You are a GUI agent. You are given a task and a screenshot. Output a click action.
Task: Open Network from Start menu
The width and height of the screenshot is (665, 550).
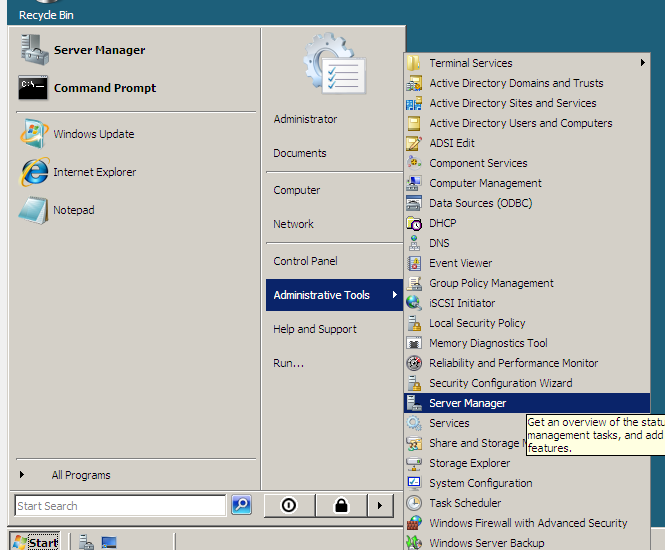point(334,224)
